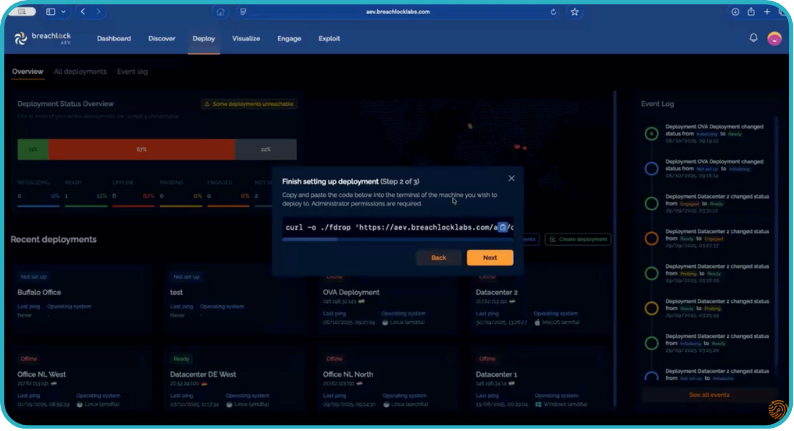Open the Engage menu

click(289, 38)
